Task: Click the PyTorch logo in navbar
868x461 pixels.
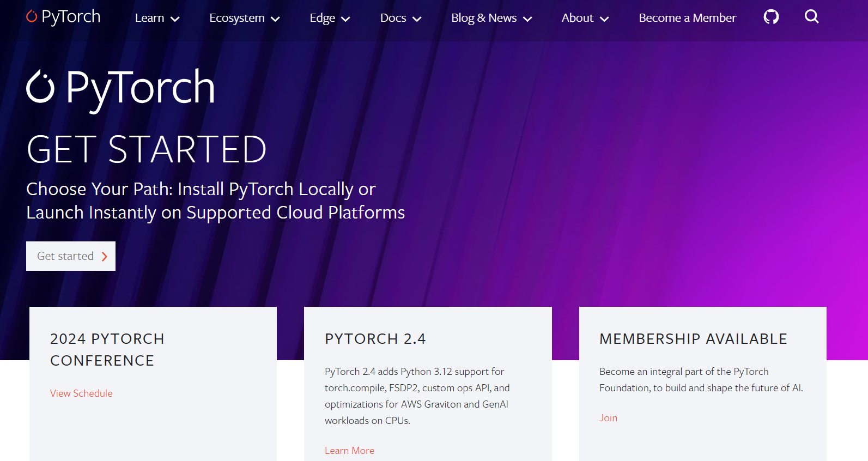Action: pos(63,17)
